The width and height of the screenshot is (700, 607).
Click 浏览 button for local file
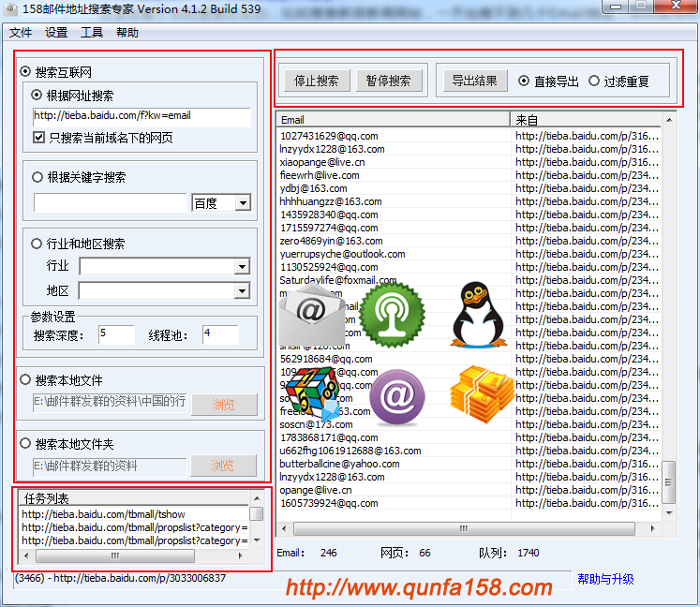pyautogui.click(x=224, y=405)
